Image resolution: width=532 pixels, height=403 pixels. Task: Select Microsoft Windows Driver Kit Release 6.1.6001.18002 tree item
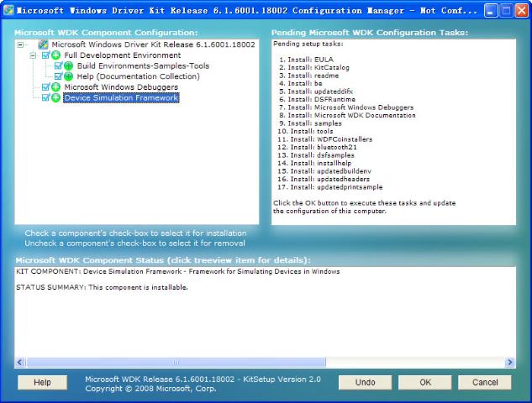point(153,44)
